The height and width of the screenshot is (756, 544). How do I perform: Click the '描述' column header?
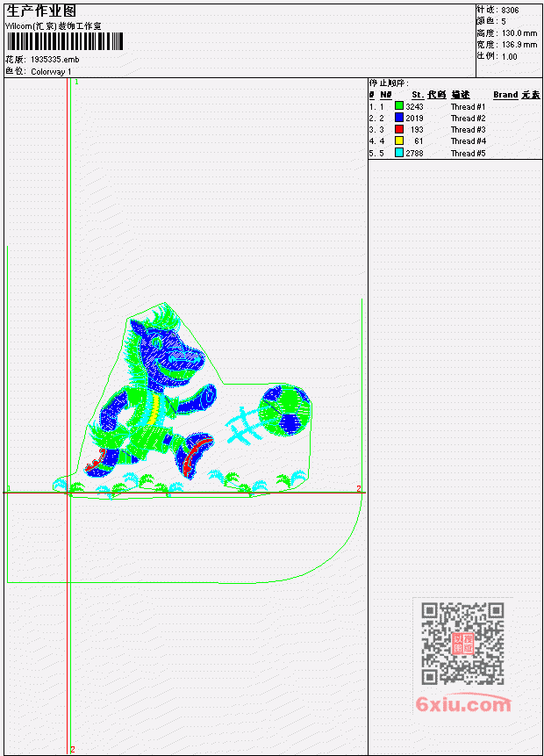point(461,95)
